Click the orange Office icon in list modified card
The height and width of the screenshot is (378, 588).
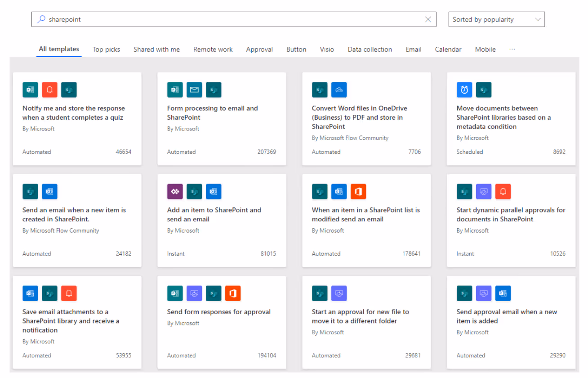(358, 191)
